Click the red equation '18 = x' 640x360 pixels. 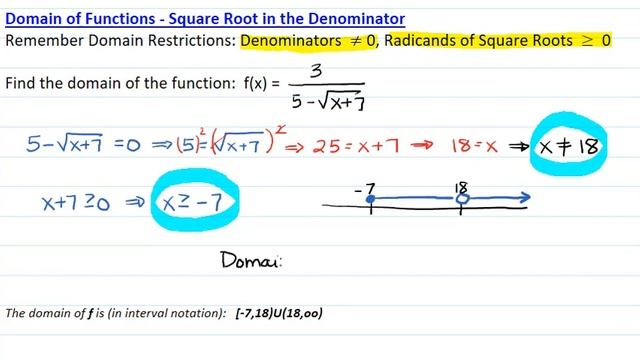(475, 145)
